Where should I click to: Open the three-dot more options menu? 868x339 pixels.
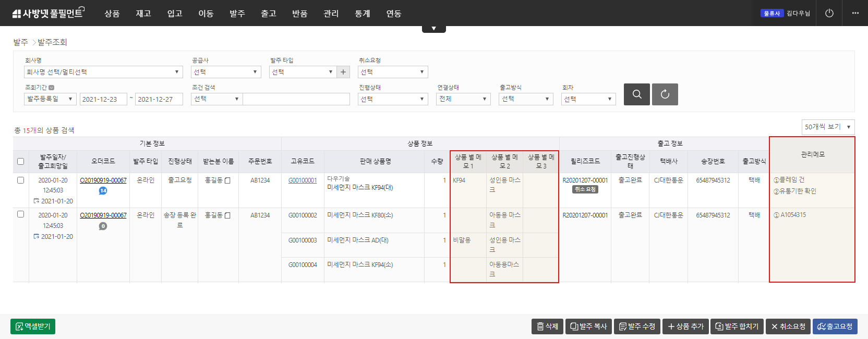pyautogui.click(x=855, y=13)
